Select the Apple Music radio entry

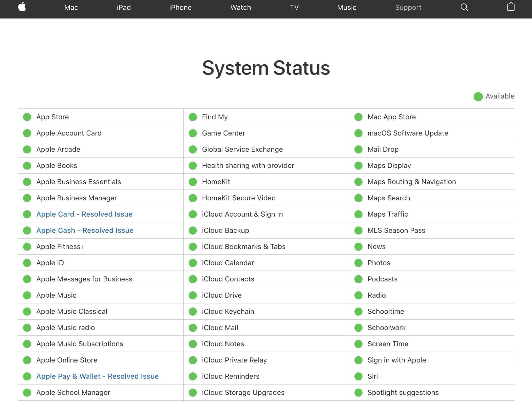click(x=66, y=328)
